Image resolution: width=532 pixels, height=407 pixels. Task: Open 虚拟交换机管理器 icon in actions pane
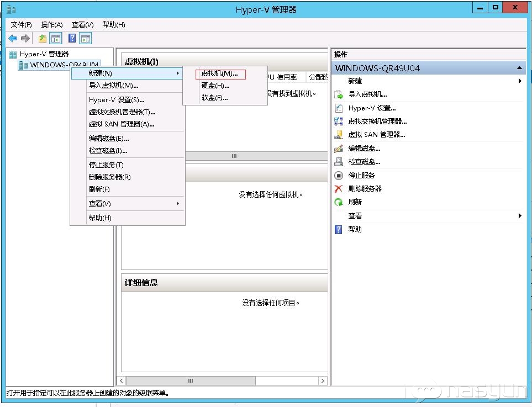click(x=339, y=121)
